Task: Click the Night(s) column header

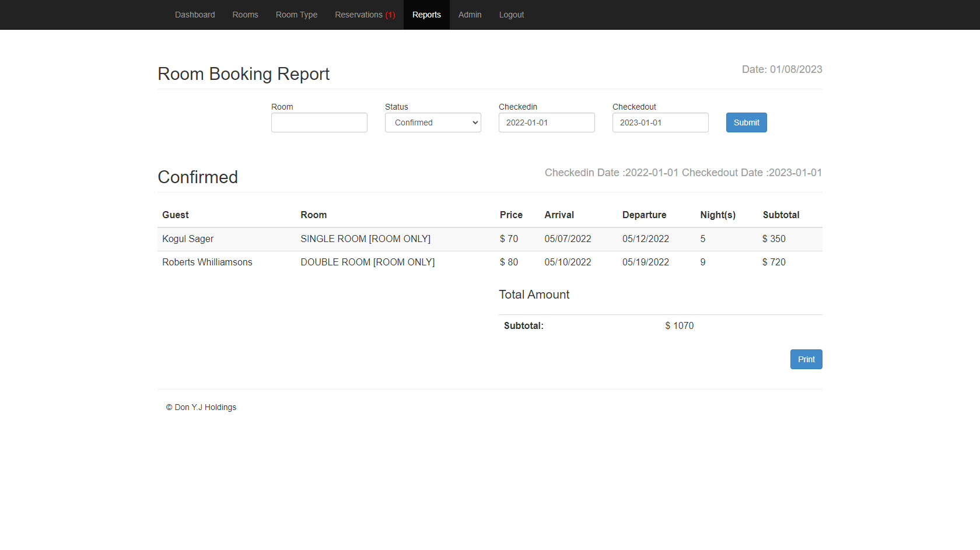Action: click(718, 215)
